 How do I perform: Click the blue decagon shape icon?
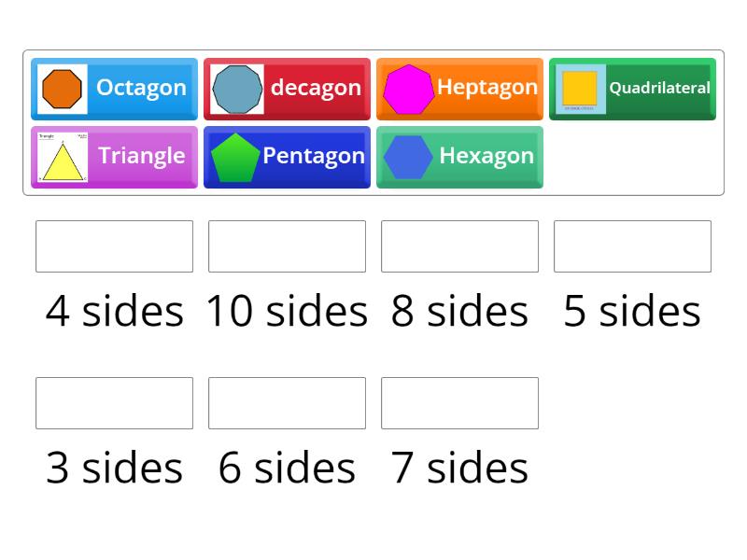[237, 88]
